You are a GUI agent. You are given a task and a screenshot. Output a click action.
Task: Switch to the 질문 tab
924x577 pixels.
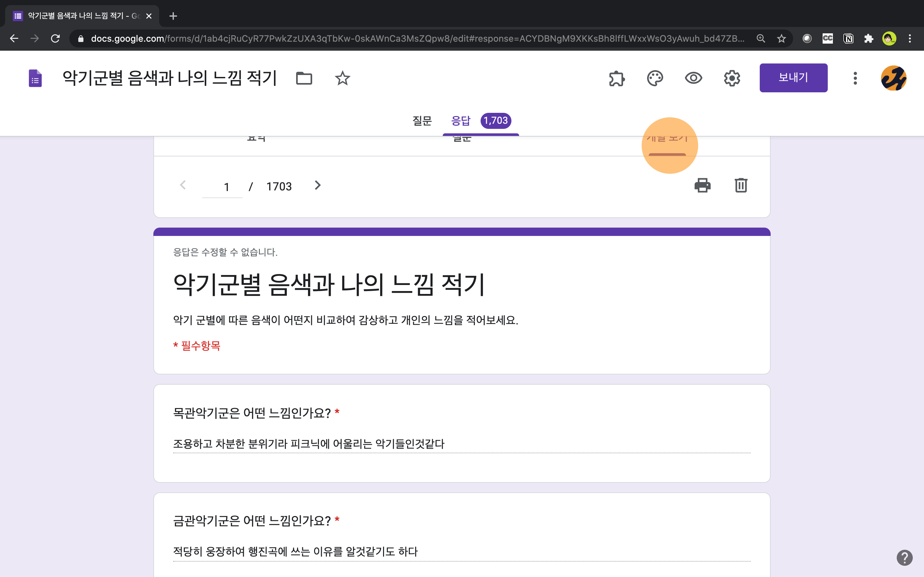tap(422, 121)
